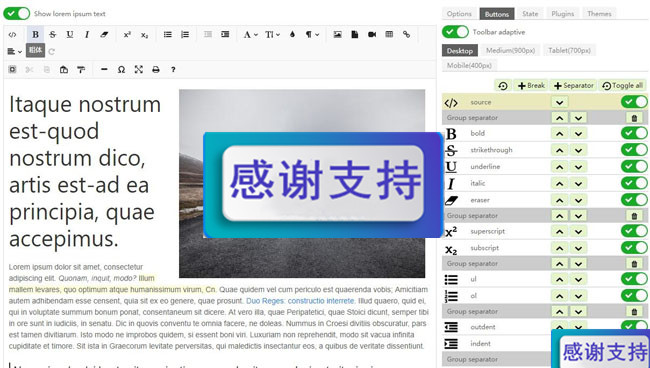Click the paste toolbar icon
The width and height of the screenshot is (650, 368).
pos(64,70)
